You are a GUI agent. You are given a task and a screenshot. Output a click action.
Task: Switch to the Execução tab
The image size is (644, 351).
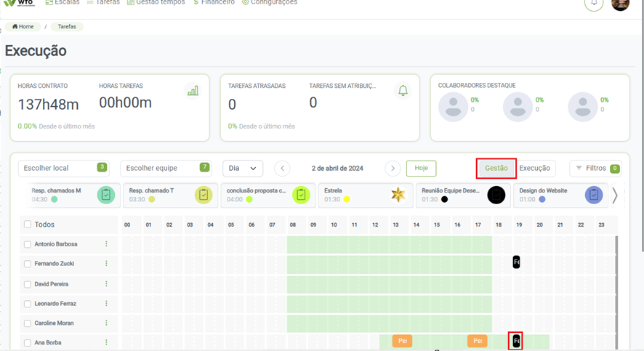[x=534, y=168]
